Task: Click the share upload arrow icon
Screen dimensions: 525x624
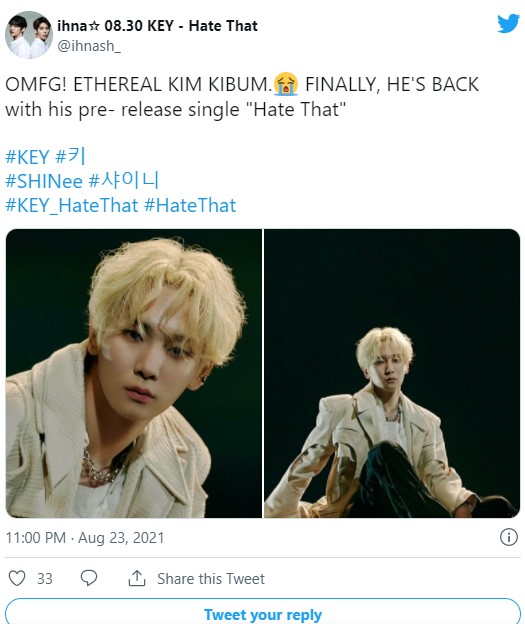Action: pos(137,578)
